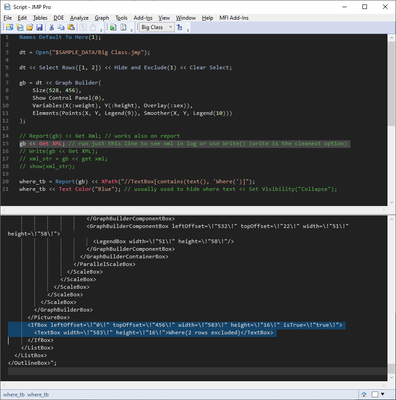Click '</ParallelScaleBox>' in the log
The width and height of the screenshot is (396, 400).
tap(104, 264)
